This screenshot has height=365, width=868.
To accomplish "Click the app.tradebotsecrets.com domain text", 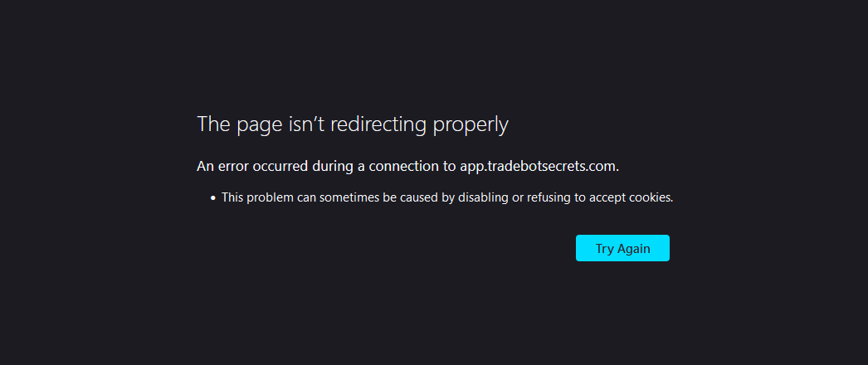I will (538, 167).
